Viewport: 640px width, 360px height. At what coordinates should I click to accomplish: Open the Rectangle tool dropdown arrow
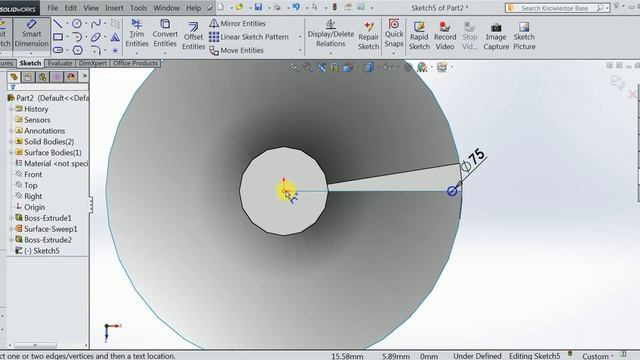click(67, 38)
